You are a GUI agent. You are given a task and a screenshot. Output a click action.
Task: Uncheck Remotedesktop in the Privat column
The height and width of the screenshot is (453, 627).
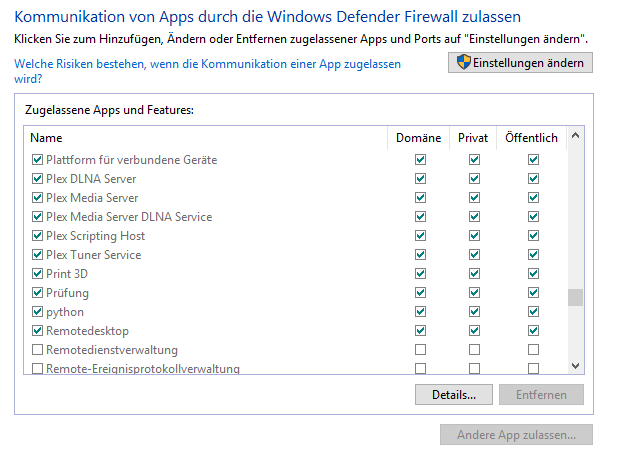pos(474,331)
